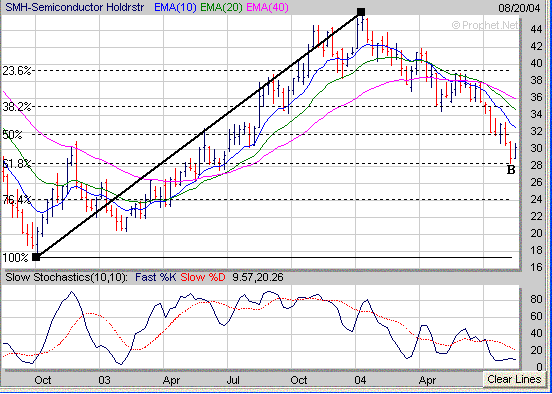This screenshot has width=552, height=394.
Task: Click the Slow %D legend label
Action: coord(203,277)
